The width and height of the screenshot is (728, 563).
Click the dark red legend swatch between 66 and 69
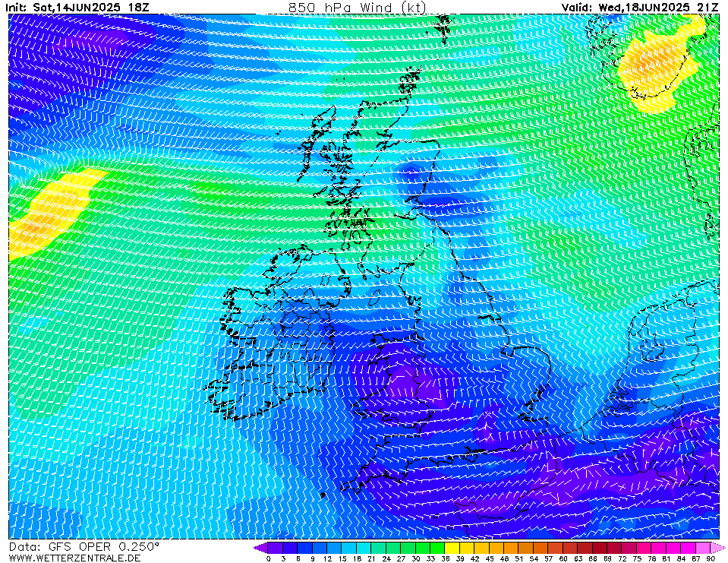(x=600, y=548)
